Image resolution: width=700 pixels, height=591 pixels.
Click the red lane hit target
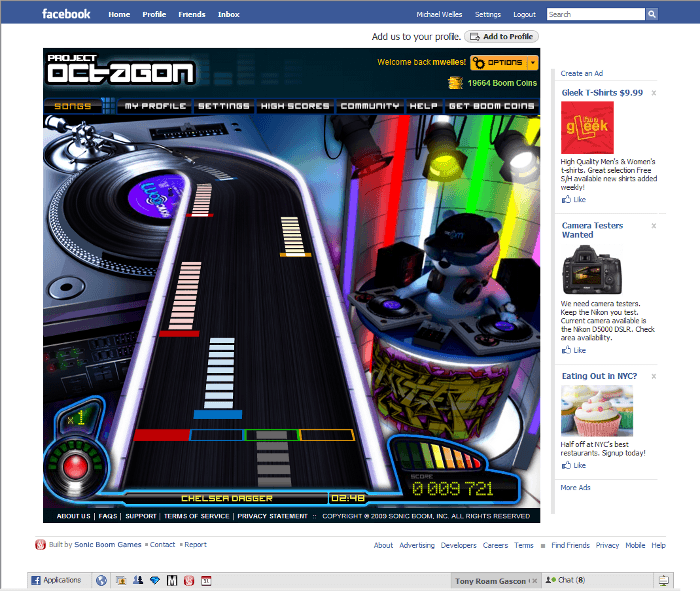pos(162,435)
